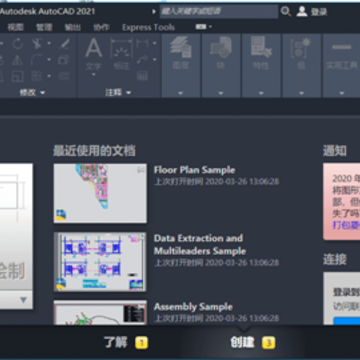Click in the keyword search field
360x360 pixels.
[219, 12]
